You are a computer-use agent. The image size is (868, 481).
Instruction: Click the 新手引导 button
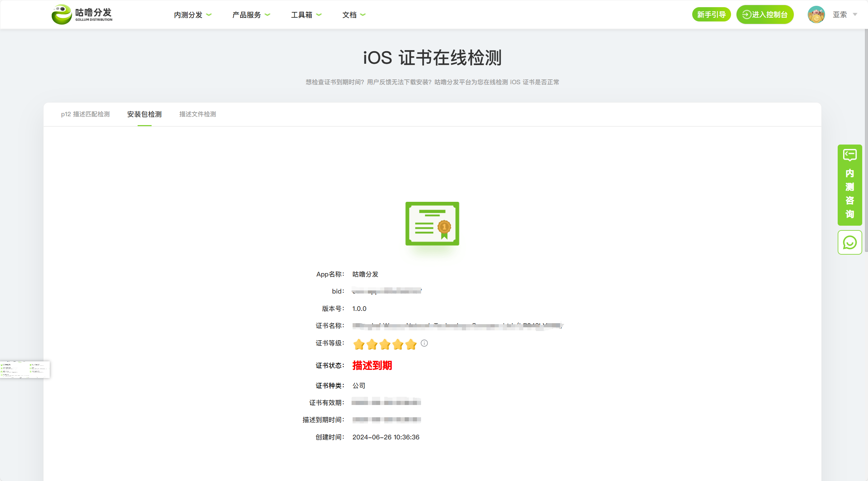[x=711, y=15]
